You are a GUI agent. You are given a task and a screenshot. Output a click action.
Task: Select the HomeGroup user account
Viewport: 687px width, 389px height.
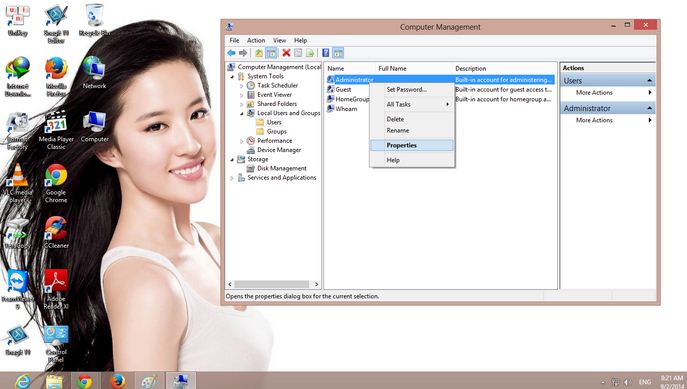pyautogui.click(x=348, y=99)
